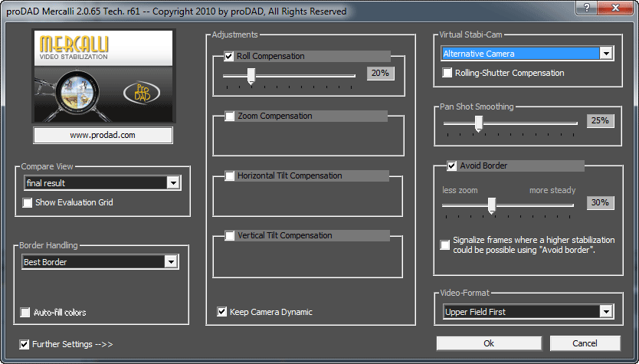
Task: Uncheck Keep Camera Dynamic
Action: click(221, 312)
